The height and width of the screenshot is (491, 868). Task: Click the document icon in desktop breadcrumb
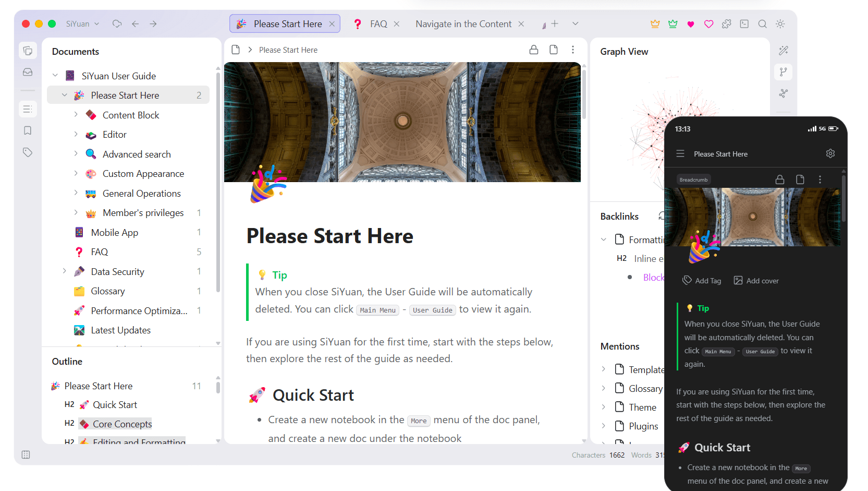tap(236, 50)
